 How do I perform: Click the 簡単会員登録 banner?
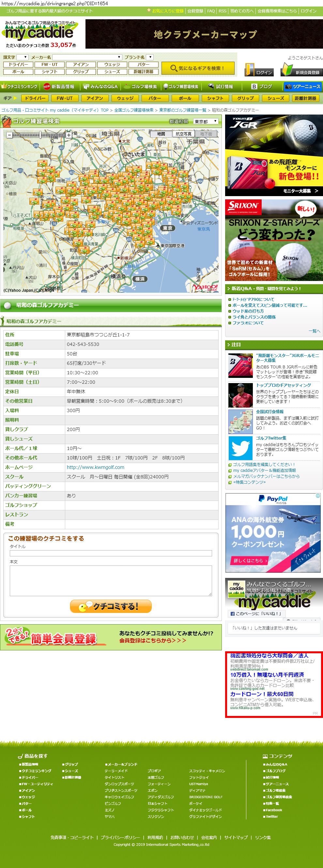pyautogui.click(x=111, y=637)
